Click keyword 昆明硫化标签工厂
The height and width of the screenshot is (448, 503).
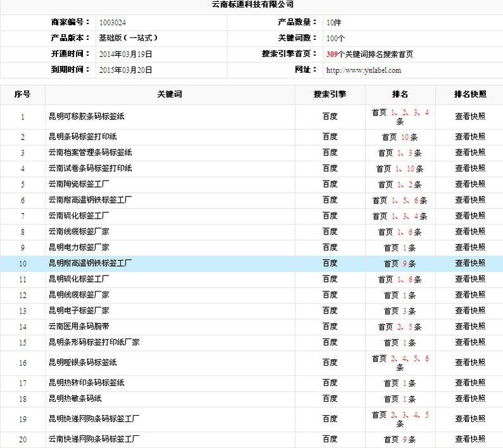point(79,279)
